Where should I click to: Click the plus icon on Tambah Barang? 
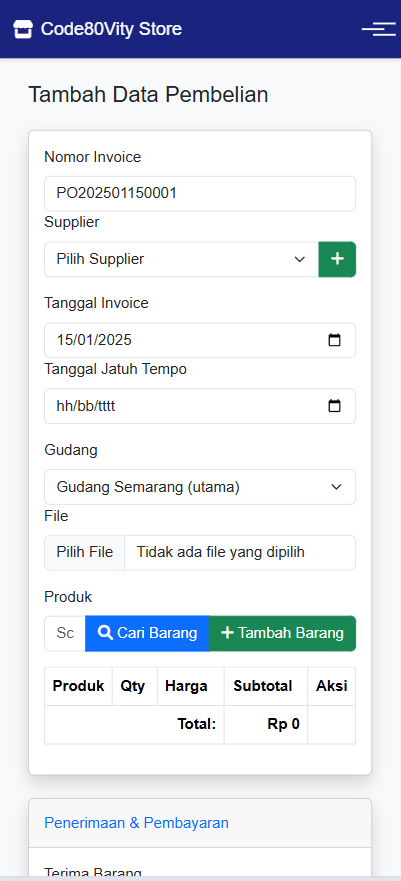(227, 633)
